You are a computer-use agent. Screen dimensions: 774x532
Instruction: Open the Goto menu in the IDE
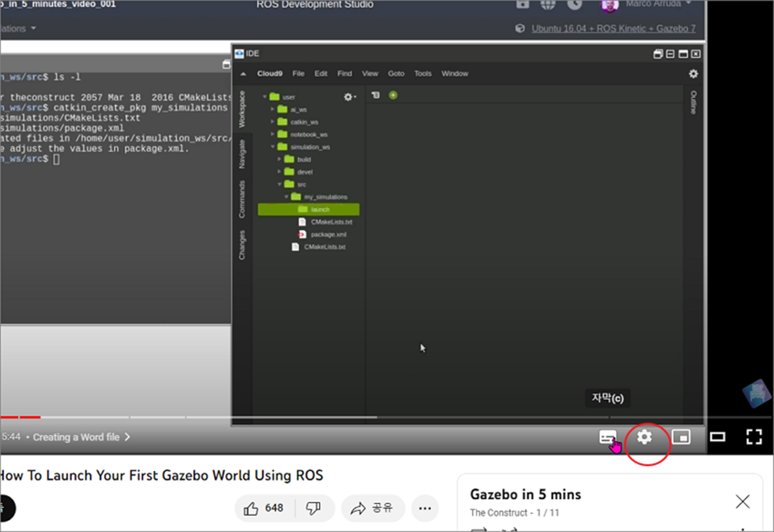click(x=396, y=74)
